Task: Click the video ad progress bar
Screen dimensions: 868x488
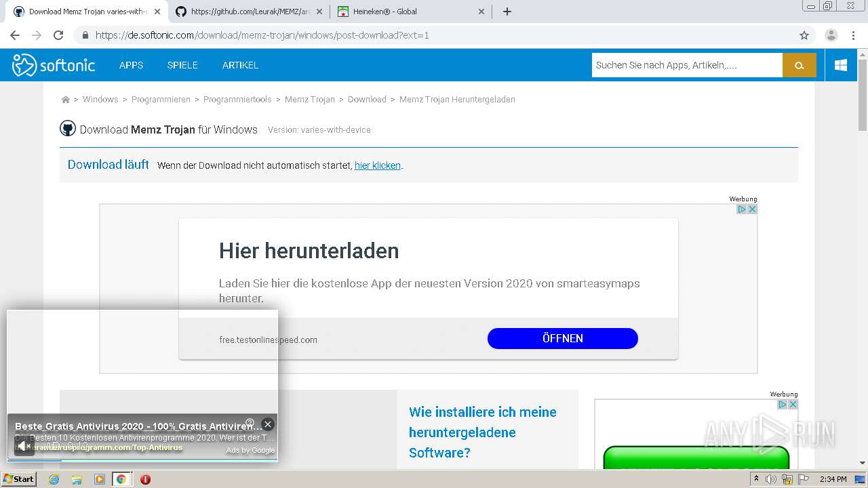Action: click(142, 460)
